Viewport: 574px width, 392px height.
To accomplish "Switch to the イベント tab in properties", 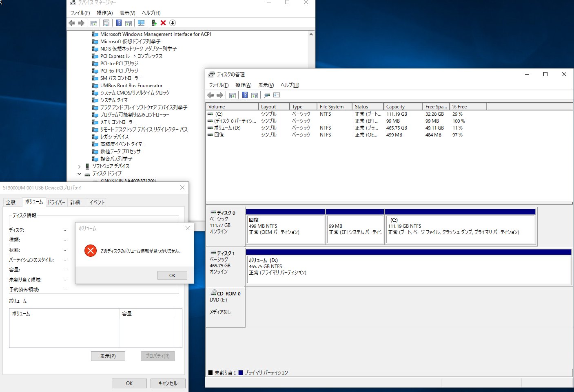I will [x=97, y=202].
